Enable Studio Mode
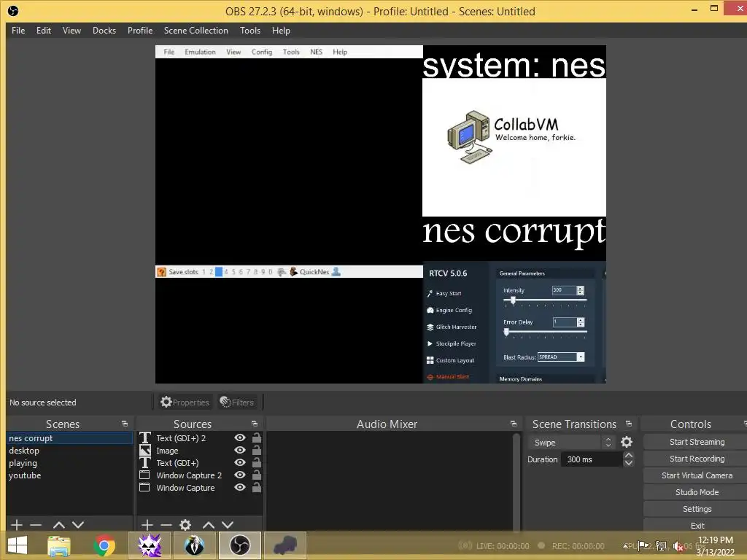The width and height of the screenshot is (747, 560). [x=697, y=492]
